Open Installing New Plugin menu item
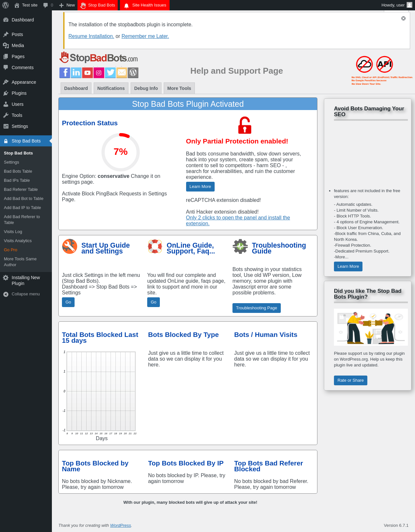Viewport: 415px width, 532px height. click(26, 280)
